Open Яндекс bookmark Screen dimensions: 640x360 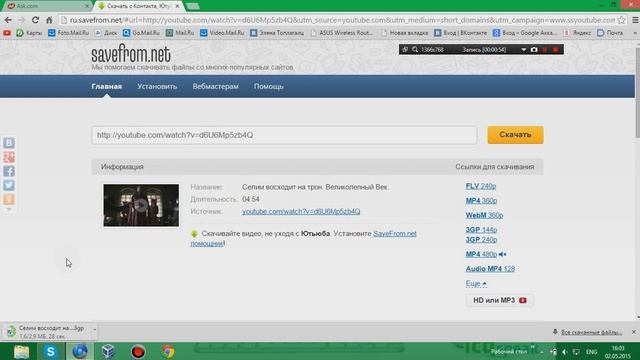pos(577,33)
